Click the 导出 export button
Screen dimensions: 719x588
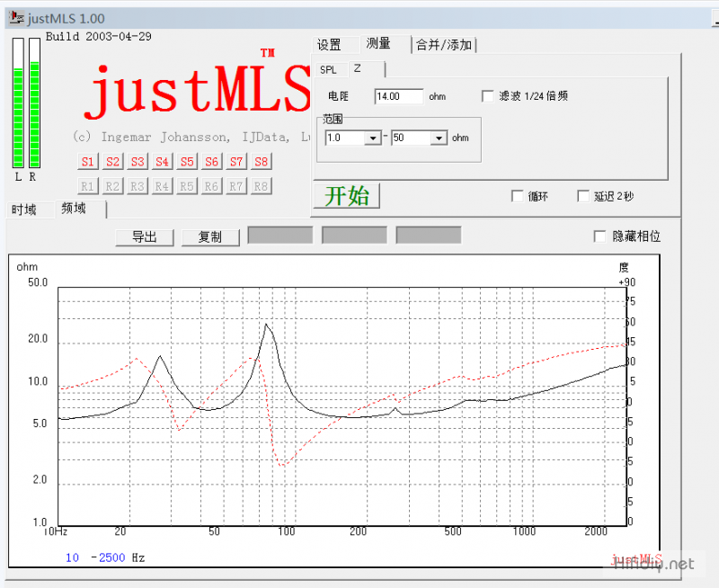click(x=145, y=236)
